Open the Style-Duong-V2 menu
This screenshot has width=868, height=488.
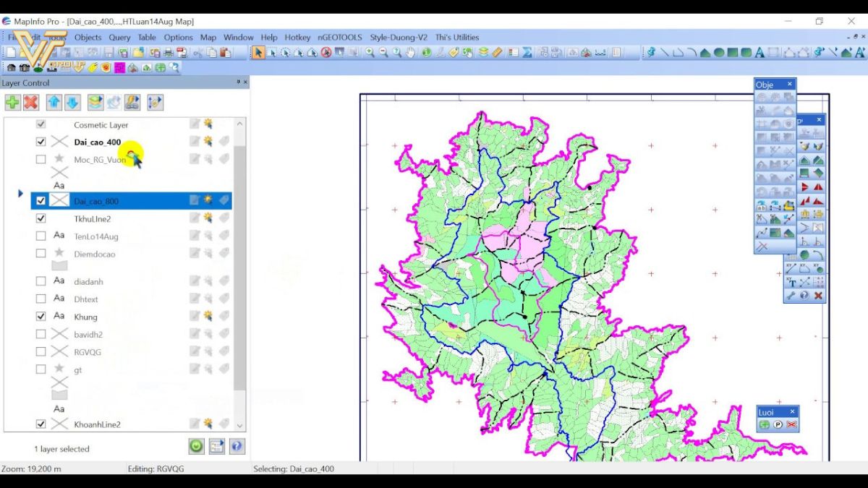pos(399,37)
